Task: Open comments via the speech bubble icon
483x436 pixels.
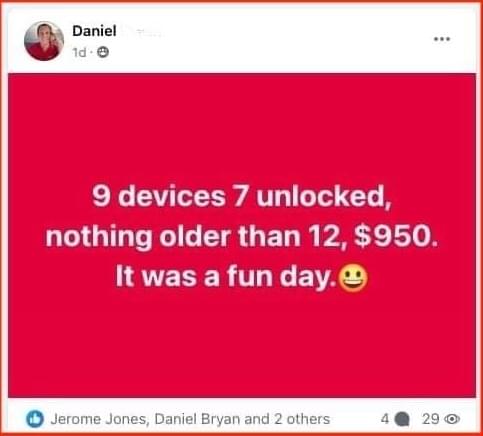Action: tap(402, 419)
